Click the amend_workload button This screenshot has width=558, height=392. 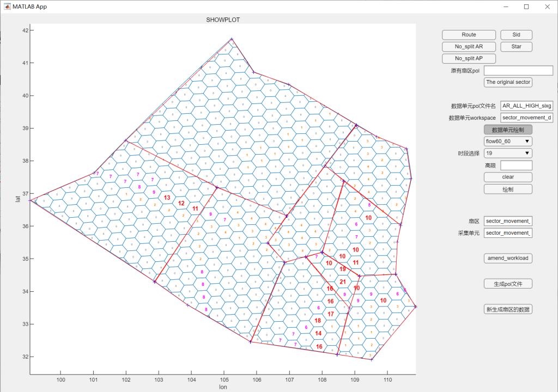click(x=508, y=258)
